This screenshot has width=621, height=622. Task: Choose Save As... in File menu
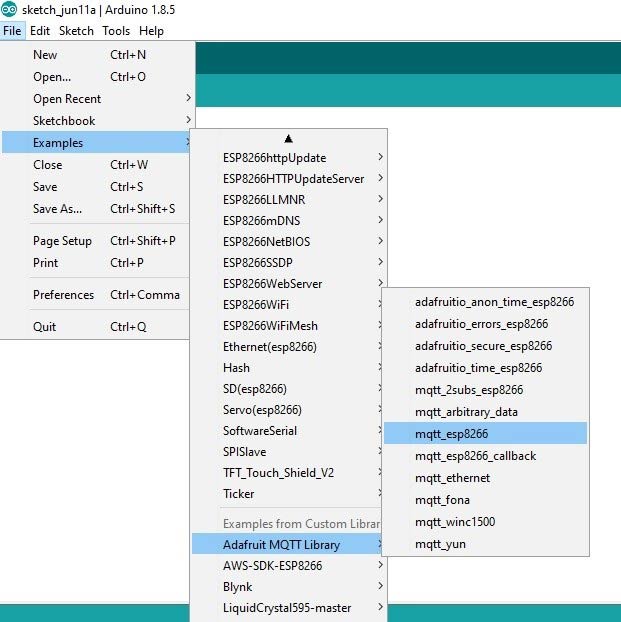[x=95, y=209]
